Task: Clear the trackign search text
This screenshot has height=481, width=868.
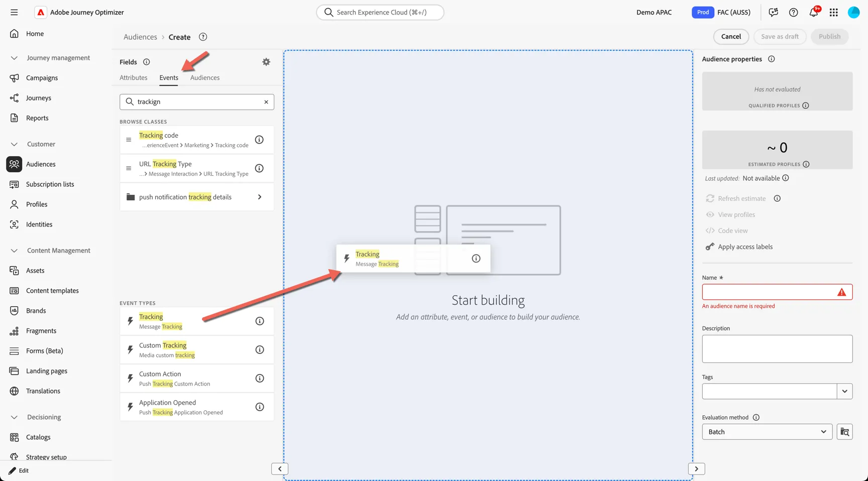Action: 266,102
